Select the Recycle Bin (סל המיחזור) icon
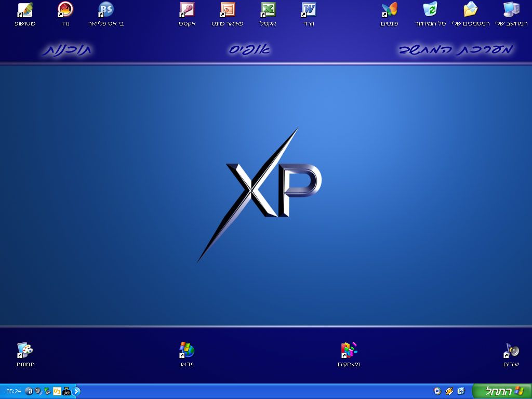This screenshot has height=399, width=532. click(430, 14)
